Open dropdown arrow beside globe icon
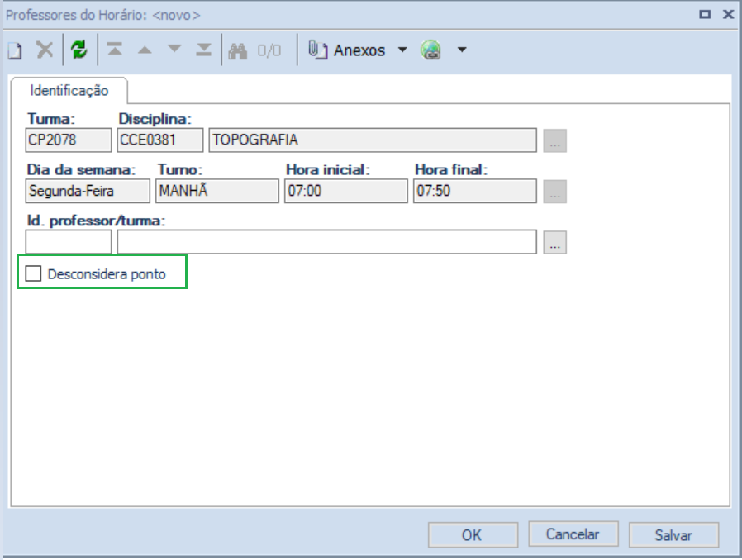742x560 pixels. tap(462, 50)
